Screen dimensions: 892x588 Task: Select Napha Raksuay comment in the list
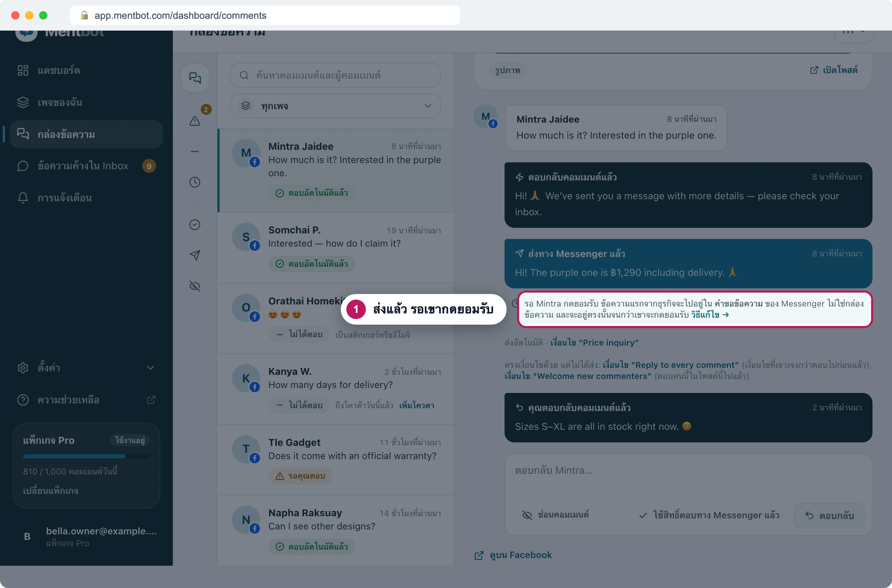336,530
